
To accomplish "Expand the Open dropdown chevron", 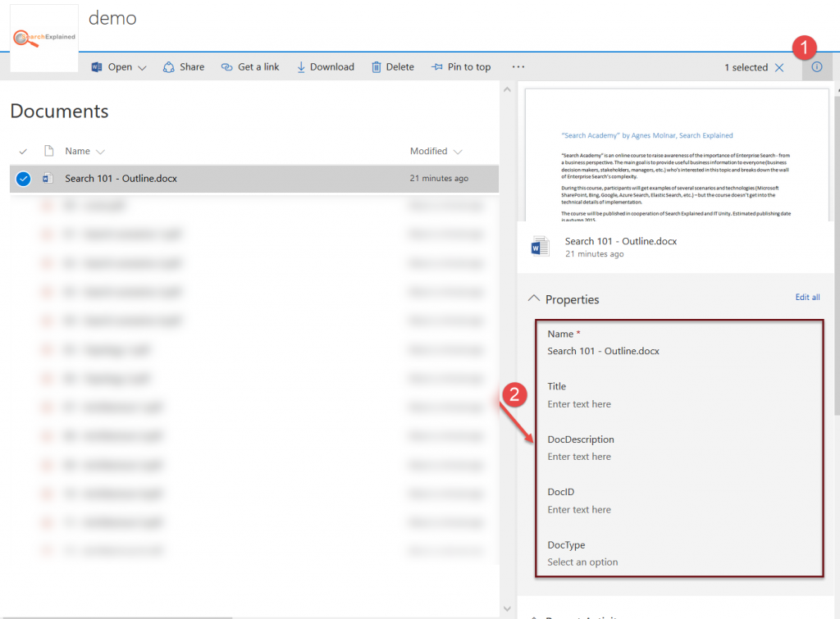I will click(142, 67).
